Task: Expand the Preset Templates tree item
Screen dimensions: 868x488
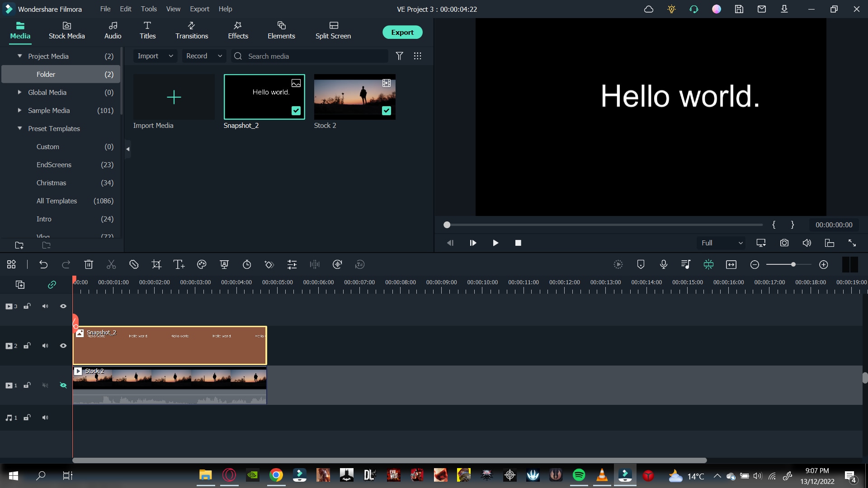Action: pyautogui.click(x=20, y=128)
